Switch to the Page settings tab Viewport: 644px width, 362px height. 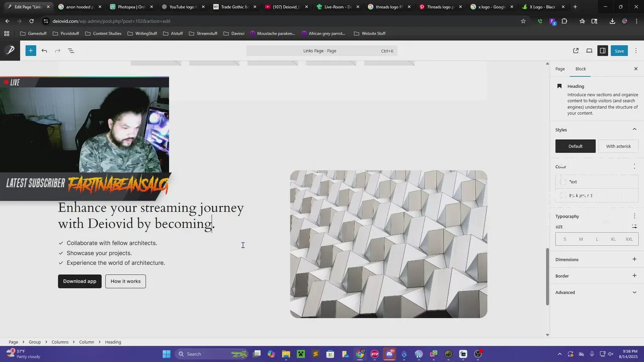point(560,69)
